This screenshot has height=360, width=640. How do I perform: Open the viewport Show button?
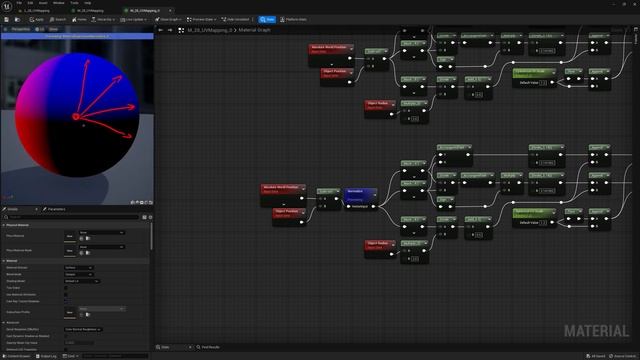(53, 29)
